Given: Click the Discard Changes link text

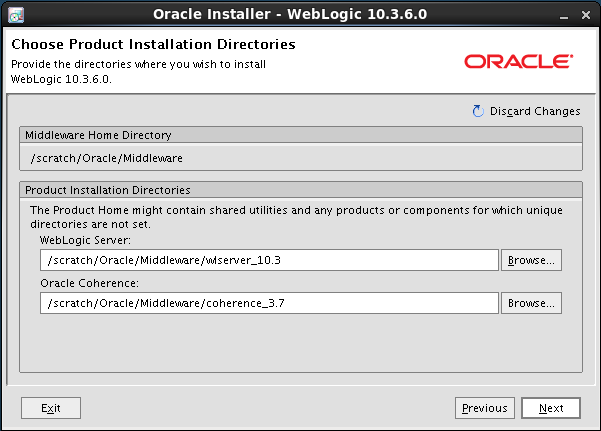Looking at the screenshot, I should point(535,111).
